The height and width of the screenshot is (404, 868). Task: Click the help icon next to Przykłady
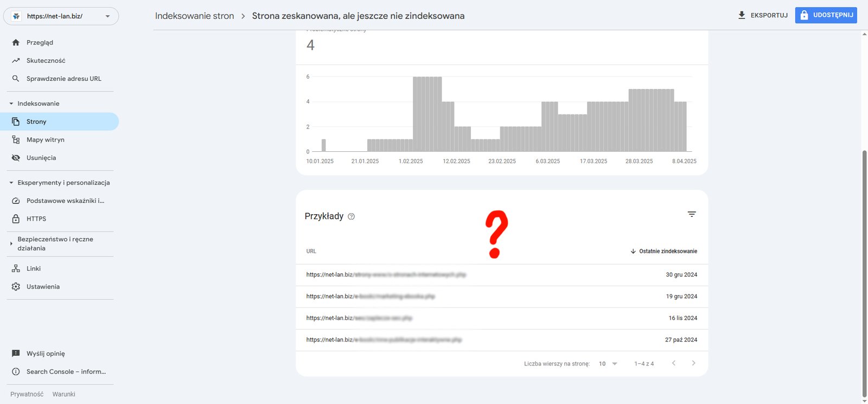pos(351,217)
